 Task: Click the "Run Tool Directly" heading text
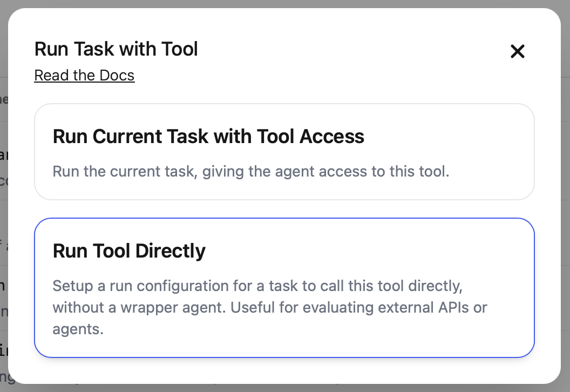click(129, 251)
